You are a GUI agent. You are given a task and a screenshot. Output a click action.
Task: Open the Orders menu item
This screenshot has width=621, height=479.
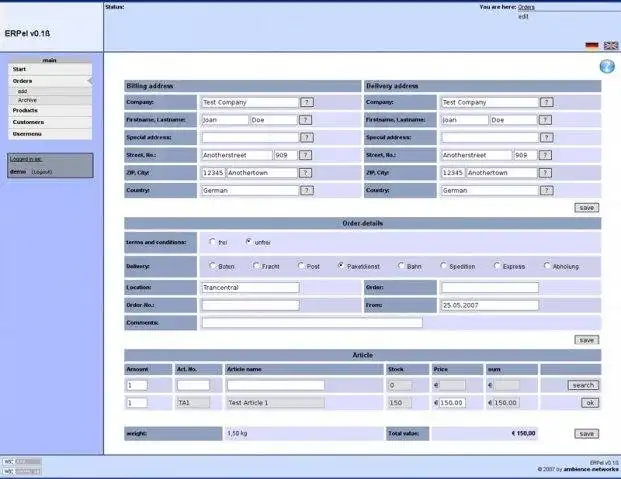[50, 81]
